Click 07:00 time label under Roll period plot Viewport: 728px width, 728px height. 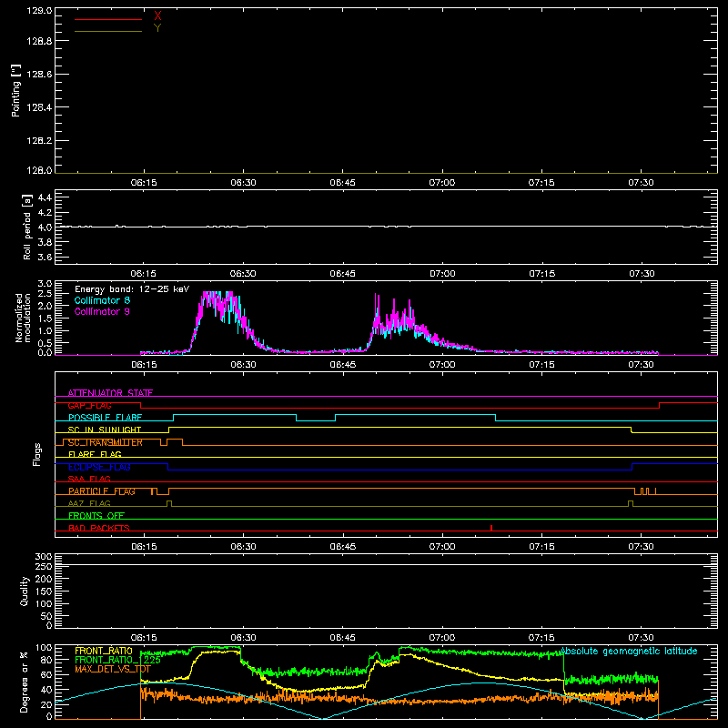(x=442, y=274)
